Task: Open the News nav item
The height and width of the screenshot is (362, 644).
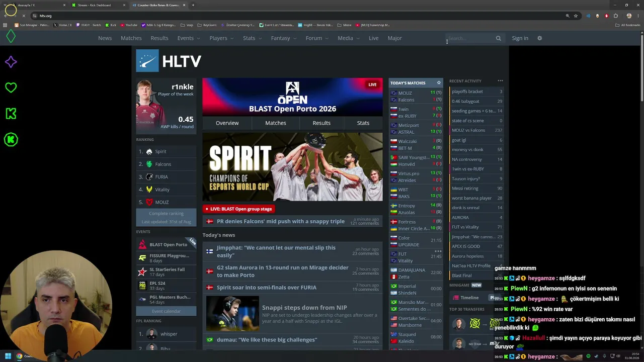Action: (x=105, y=38)
